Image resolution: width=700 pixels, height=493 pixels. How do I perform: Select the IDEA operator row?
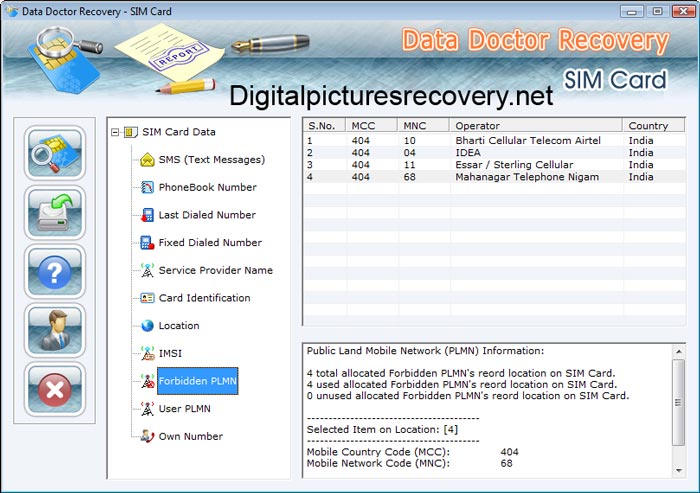click(x=494, y=153)
